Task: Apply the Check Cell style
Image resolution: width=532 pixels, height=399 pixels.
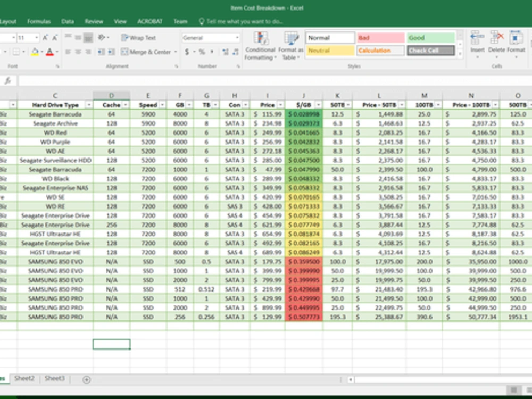Action: tap(430, 51)
